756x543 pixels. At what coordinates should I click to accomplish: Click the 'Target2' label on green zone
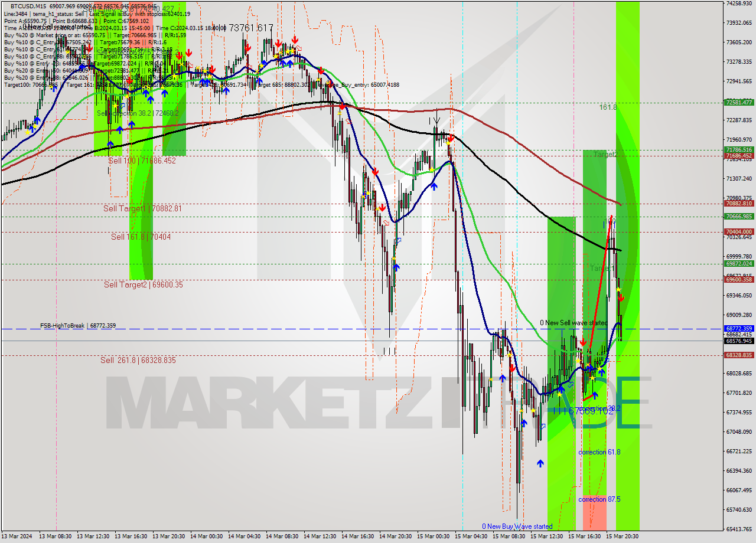point(605,155)
